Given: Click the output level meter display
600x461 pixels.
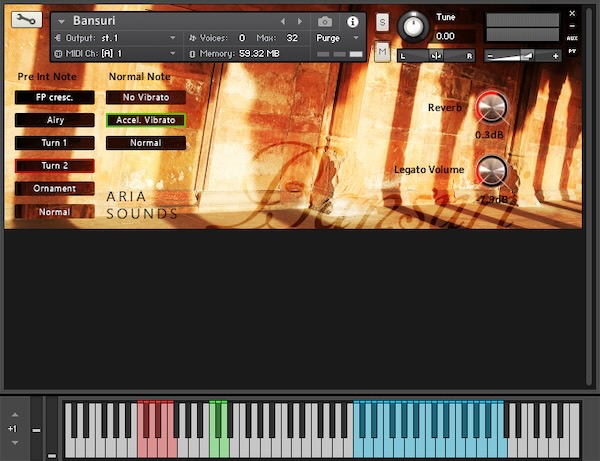Looking at the screenshot, I should pyautogui.click(x=522, y=27).
